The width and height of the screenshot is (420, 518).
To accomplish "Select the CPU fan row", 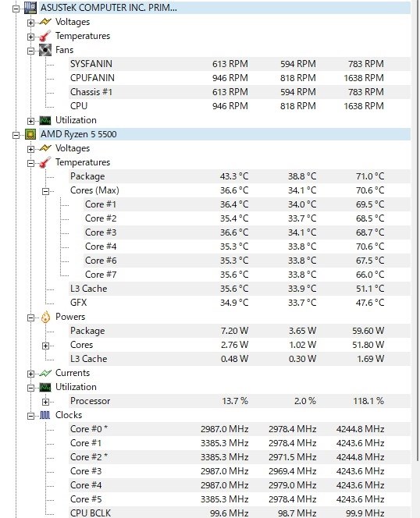I will 240,106.
